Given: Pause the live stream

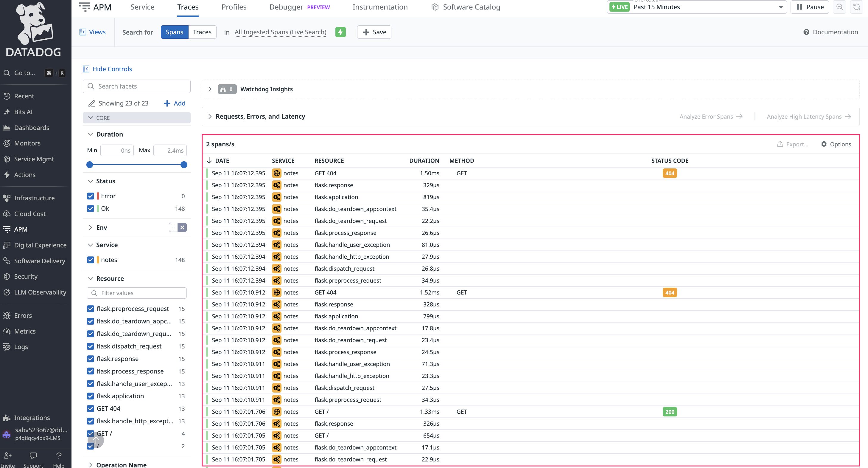Looking at the screenshot, I should [809, 7].
